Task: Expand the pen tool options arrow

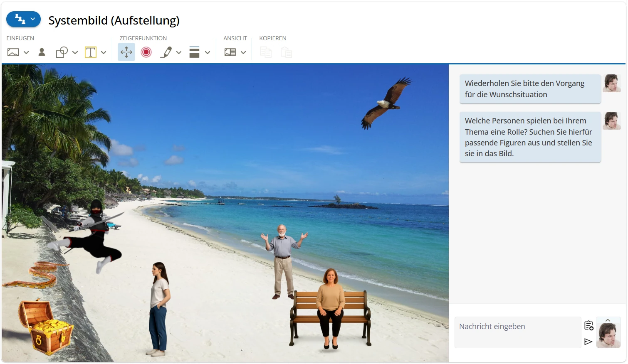Action: tap(179, 52)
